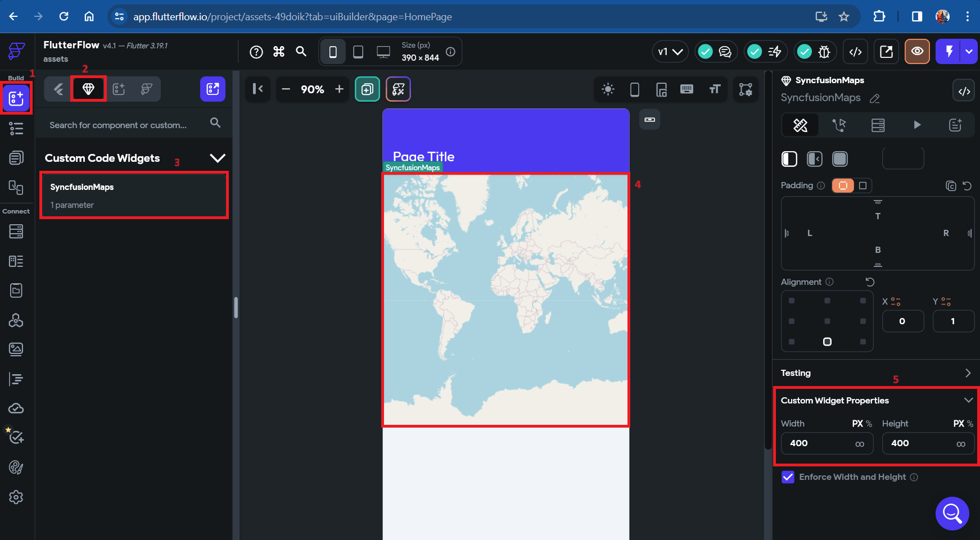Run app with lightning bolt button
The height and width of the screenshot is (540, 980).
949,52
